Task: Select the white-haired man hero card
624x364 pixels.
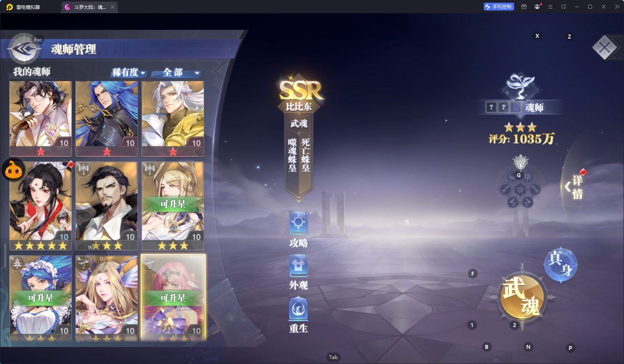Action: [x=173, y=119]
